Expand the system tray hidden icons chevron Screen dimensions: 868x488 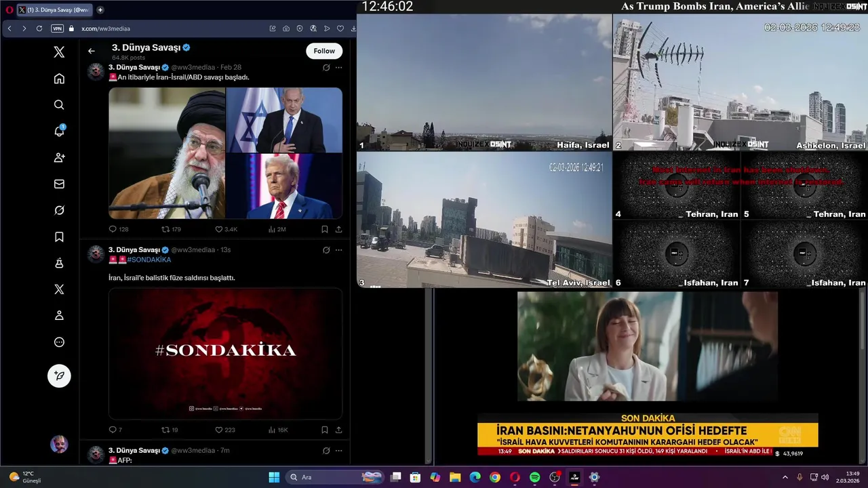[785, 477]
